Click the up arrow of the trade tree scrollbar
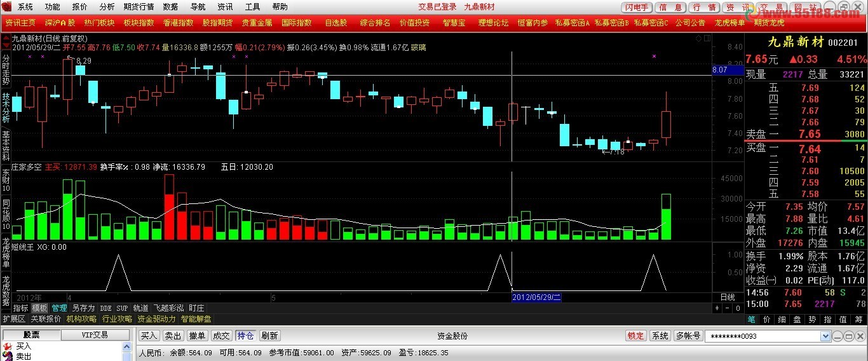Viewport: 868px width, 361px height. 126,346
